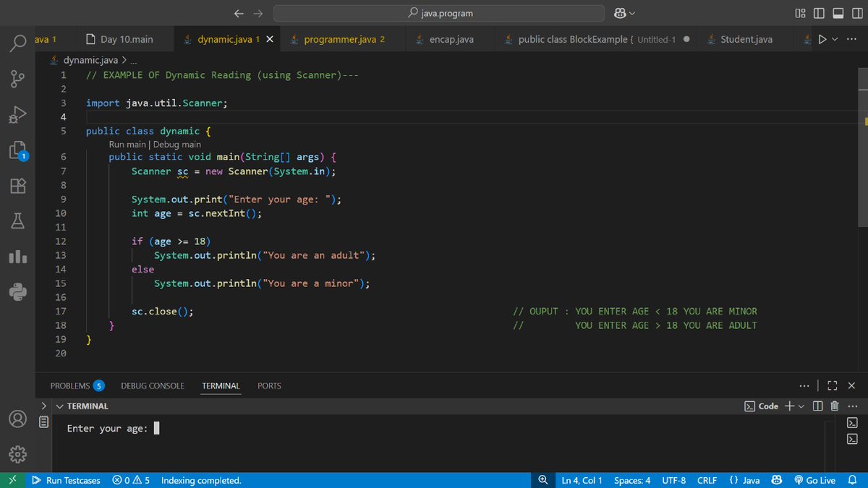Select the first terminal instance icon
The height and width of the screenshot is (488, 868).
tap(852, 423)
